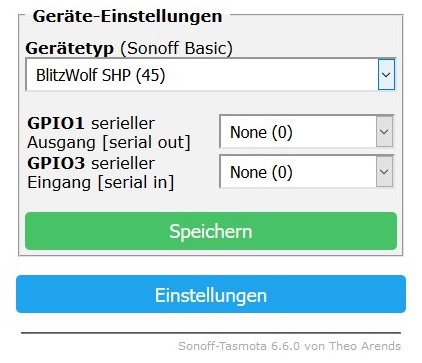The height and width of the screenshot is (363, 422).
Task: Click the green Speichern button
Action: tap(211, 231)
